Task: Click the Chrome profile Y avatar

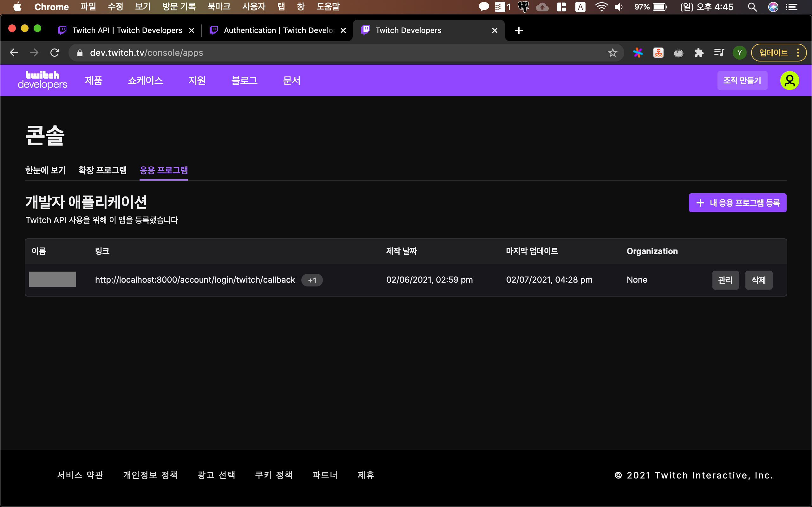Action: click(739, 53)
